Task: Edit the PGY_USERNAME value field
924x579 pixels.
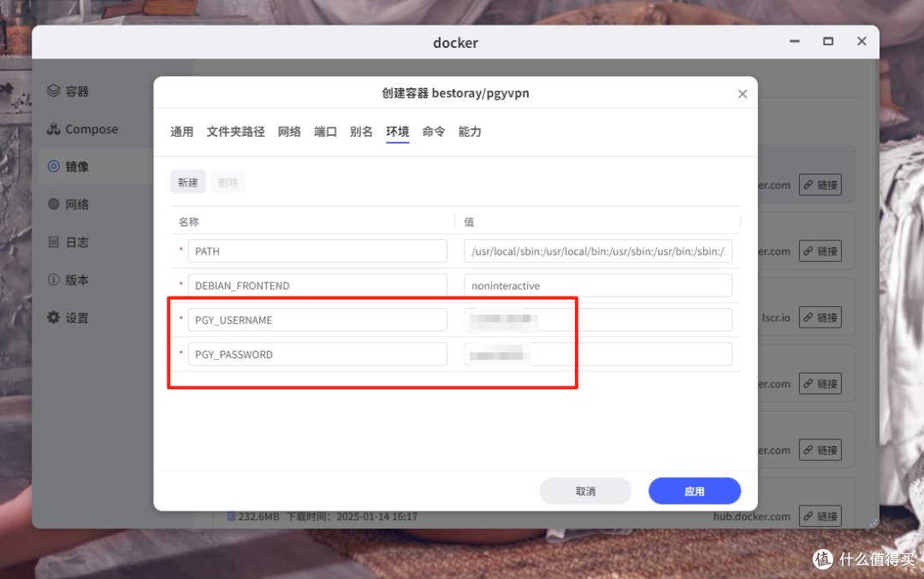Action: pyautogui.click(x=598, y=320)
